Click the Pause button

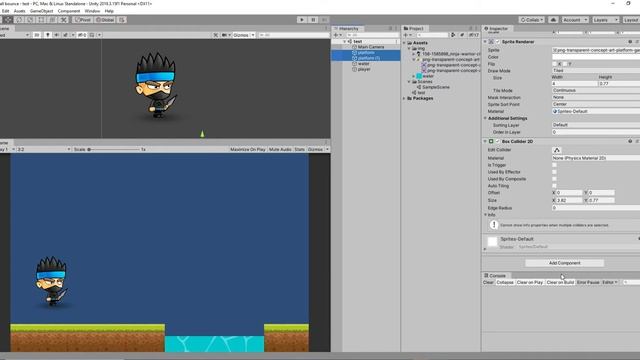[313, 20]
